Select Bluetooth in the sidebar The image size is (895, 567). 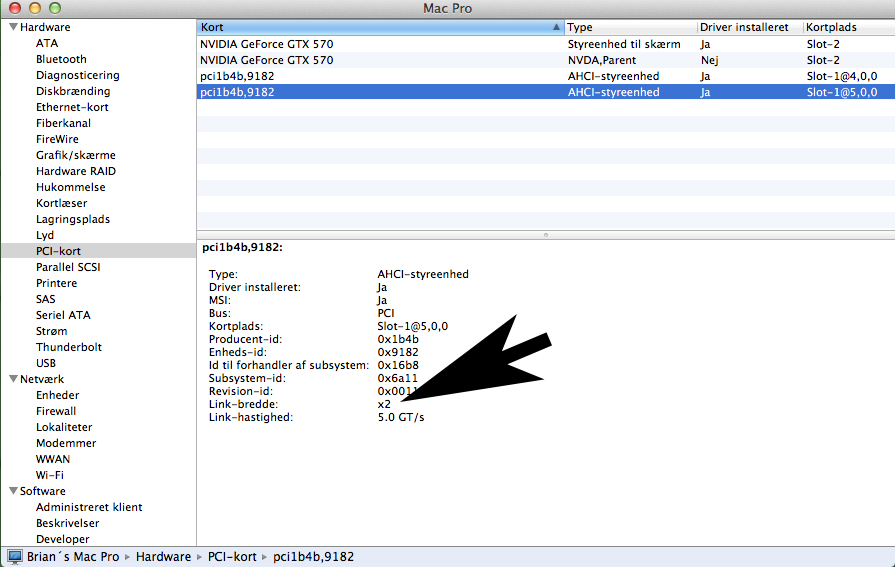[x=61, y=59]
